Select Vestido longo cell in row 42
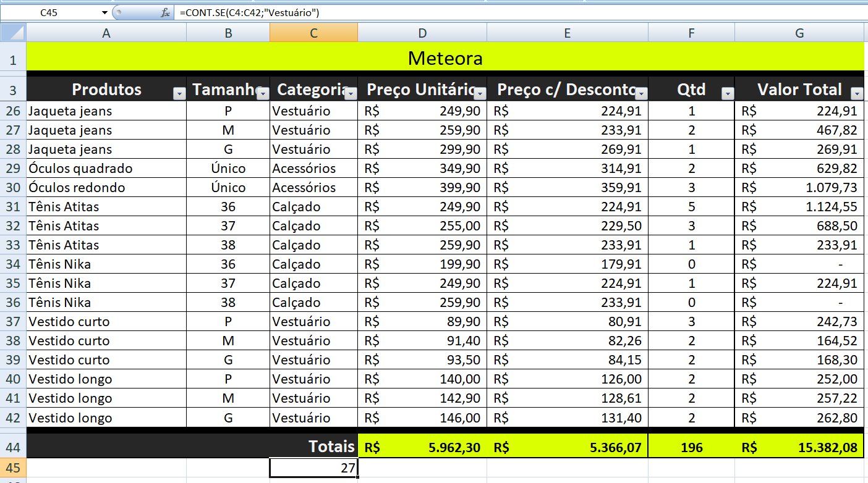 tap(106, 418)
